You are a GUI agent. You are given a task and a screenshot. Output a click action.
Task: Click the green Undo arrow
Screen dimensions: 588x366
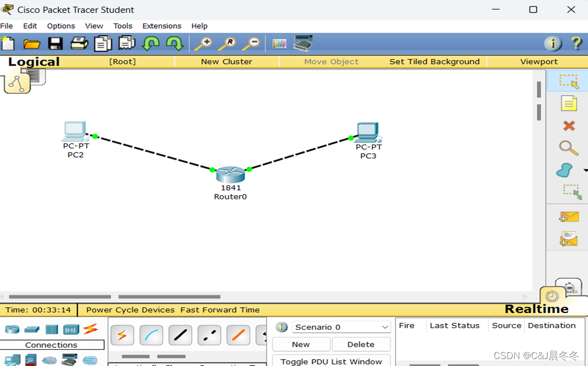151,44
